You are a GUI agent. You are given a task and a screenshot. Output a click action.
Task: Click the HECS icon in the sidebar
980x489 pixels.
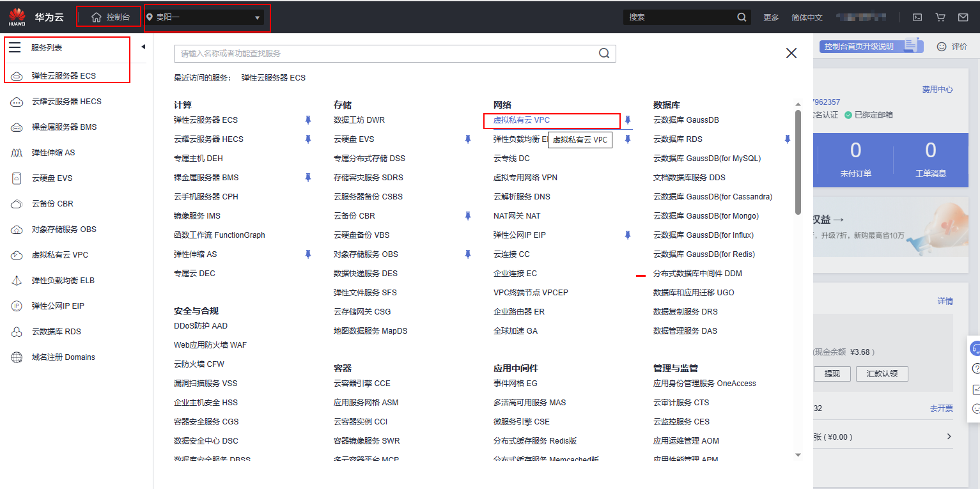tap(17, 102)
